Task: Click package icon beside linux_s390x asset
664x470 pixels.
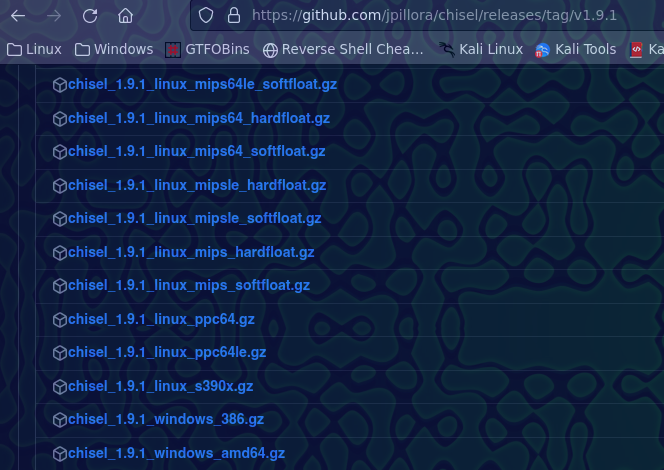Action: pyautogui.click(x=60, y=387)
